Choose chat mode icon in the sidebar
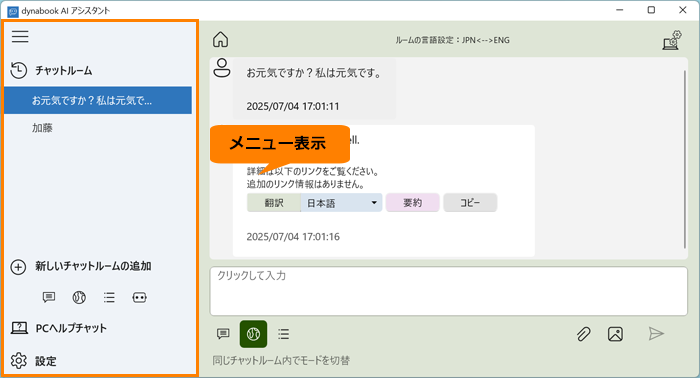The width and height of the screenshot is (700, 378). coord(49,297)
